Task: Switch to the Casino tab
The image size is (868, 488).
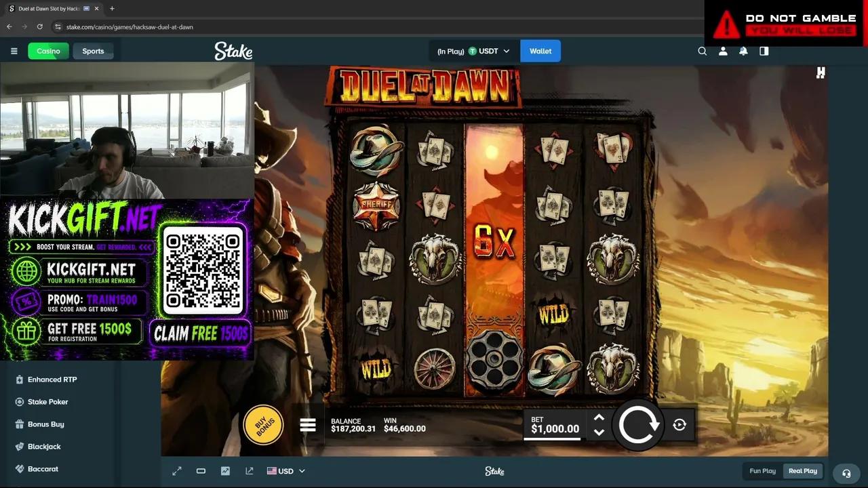Action: [48, 51]
